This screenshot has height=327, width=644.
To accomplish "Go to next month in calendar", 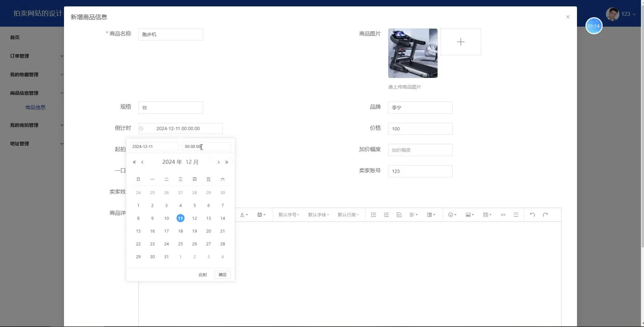I will click(219, 162).
